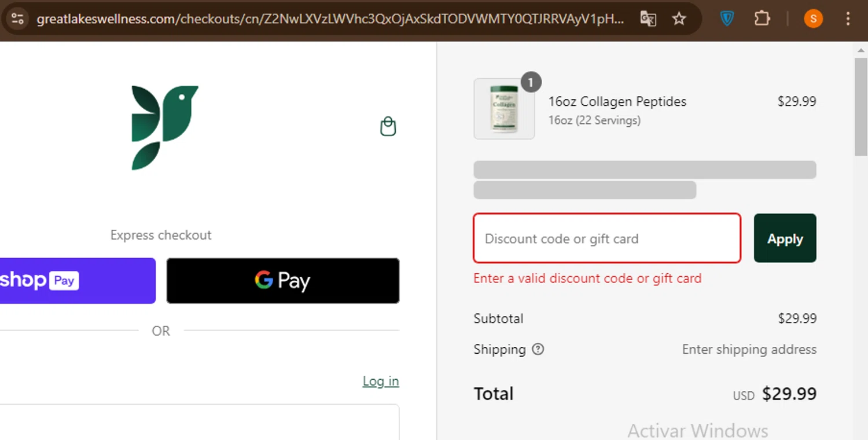Click the scrollbar up arrow
The image size is (868, 440).
[861, 50]
